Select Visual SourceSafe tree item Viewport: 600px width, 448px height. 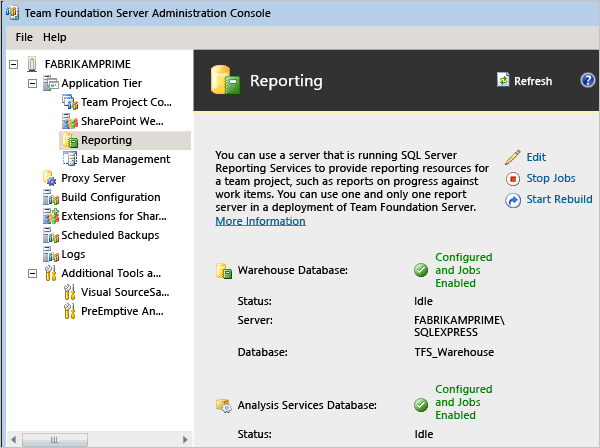(127, 292)
